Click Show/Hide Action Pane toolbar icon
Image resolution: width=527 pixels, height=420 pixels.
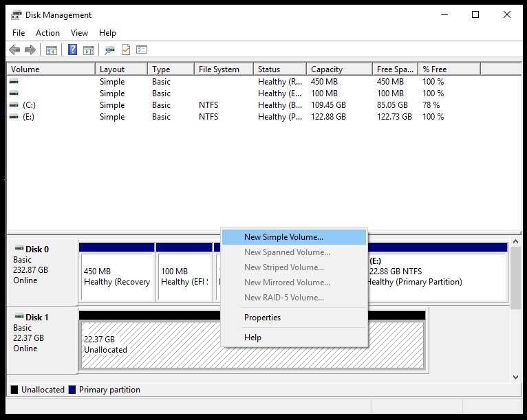[89, 49]
